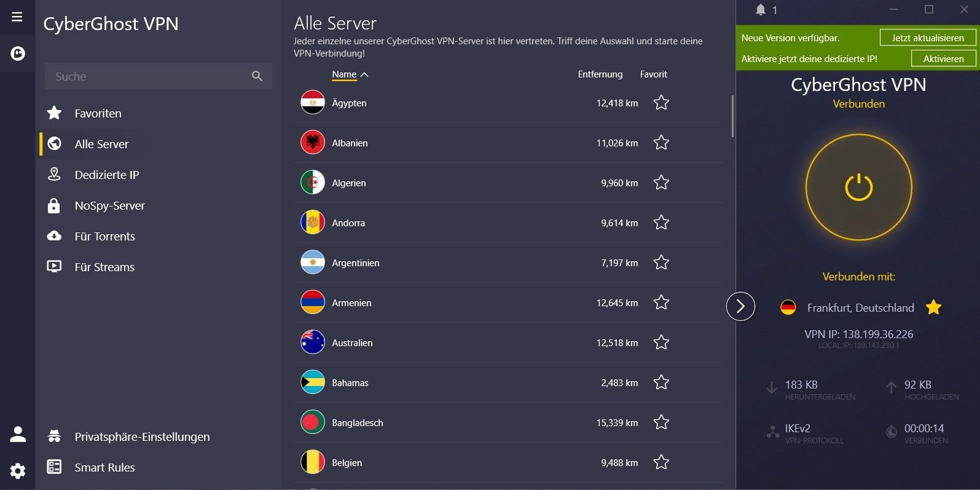Viewport: 980px width, 490px height.
Task: Click the Australia flag icon
Action: click(313, 342)
